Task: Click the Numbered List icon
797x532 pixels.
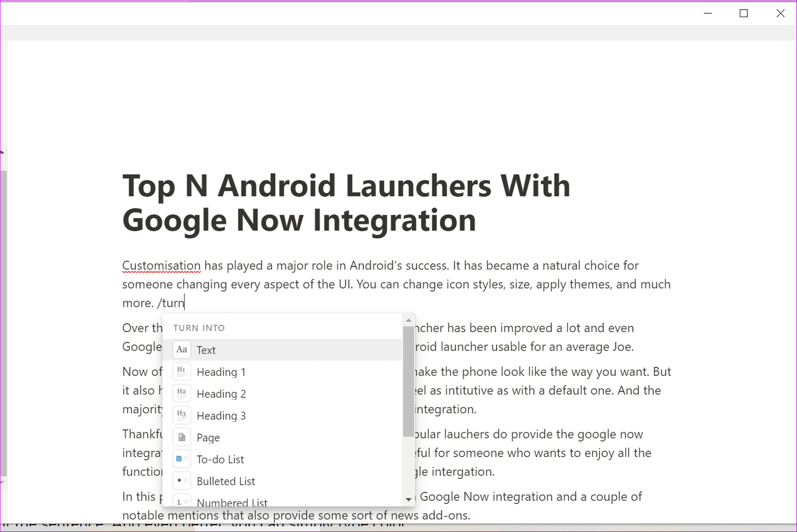Action: pyautogui.click(x=182, y=501)
